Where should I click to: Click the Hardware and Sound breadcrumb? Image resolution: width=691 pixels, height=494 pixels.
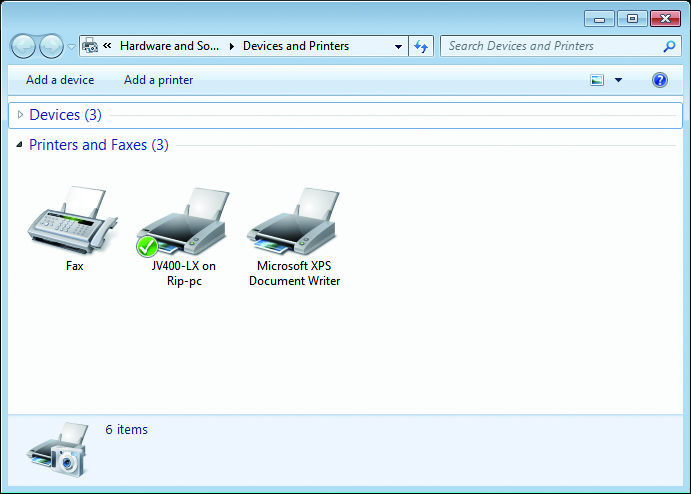(x=168, y=46)
